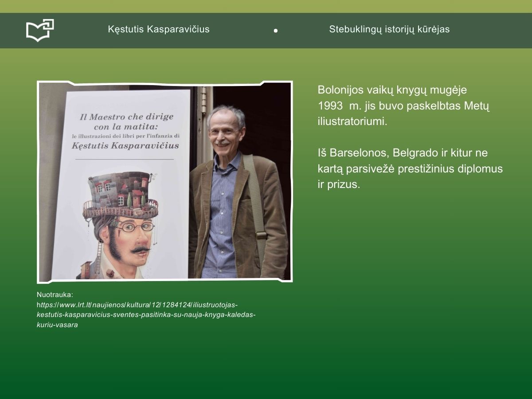Click the Iš Barselonos paragraph text
The image size is (532, 399).
pos(410,168)
